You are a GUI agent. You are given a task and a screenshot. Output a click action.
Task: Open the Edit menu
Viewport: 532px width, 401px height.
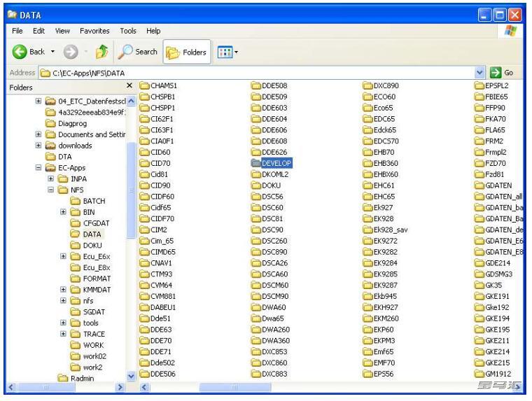pyautogui.click(x=38, y=31)
